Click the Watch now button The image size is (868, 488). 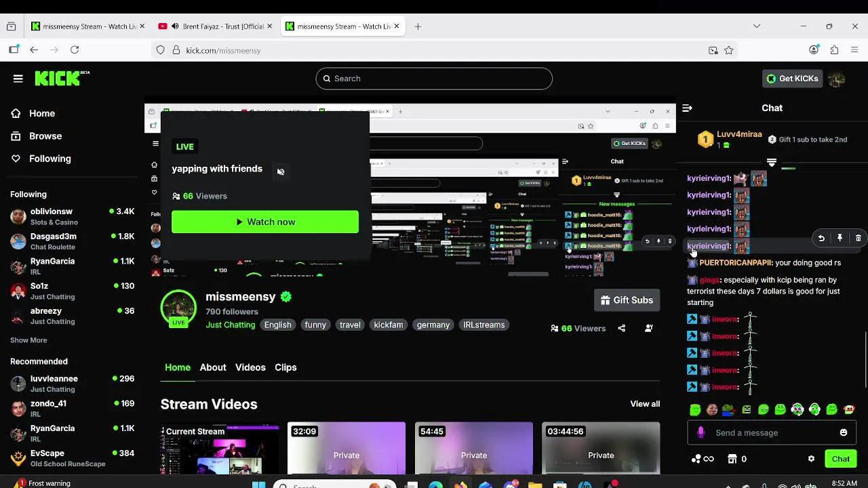click(265, 222)
